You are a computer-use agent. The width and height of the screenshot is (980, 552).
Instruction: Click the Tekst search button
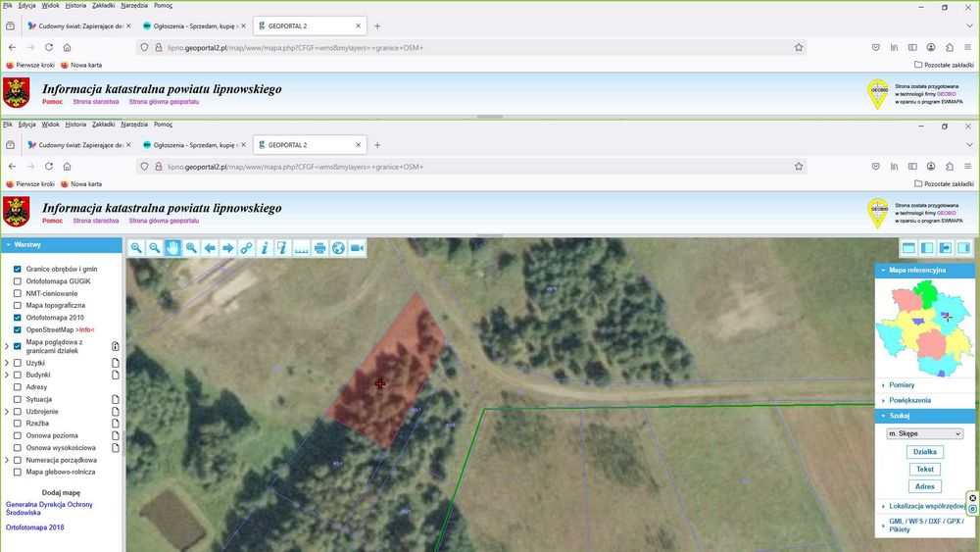pos(925,469)
